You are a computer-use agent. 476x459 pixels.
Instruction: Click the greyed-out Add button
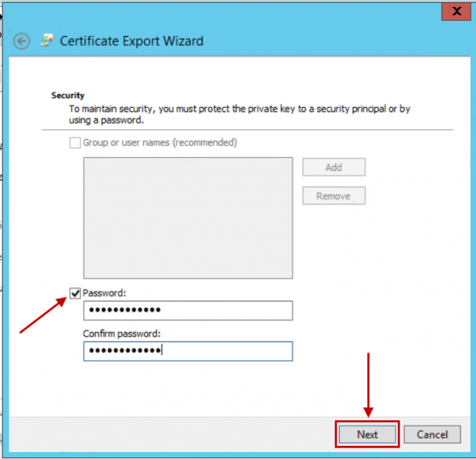pyautogui.click(x=334, y=167)
